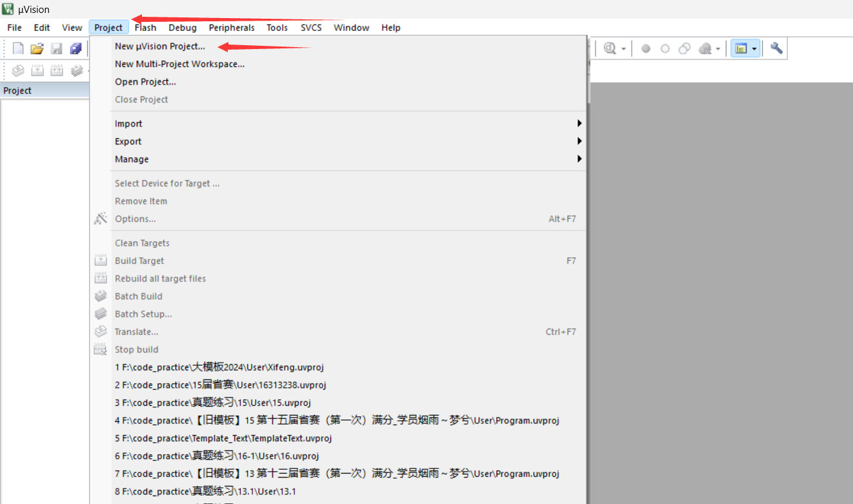The height and width of the screenshot is (504, 853).
Task: Click the icon beside Rebuild all target files
Action: 101,278
